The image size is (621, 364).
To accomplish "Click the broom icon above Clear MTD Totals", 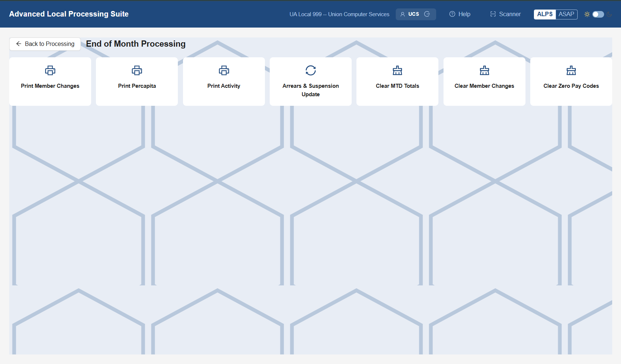I will (x=397, y=70).
